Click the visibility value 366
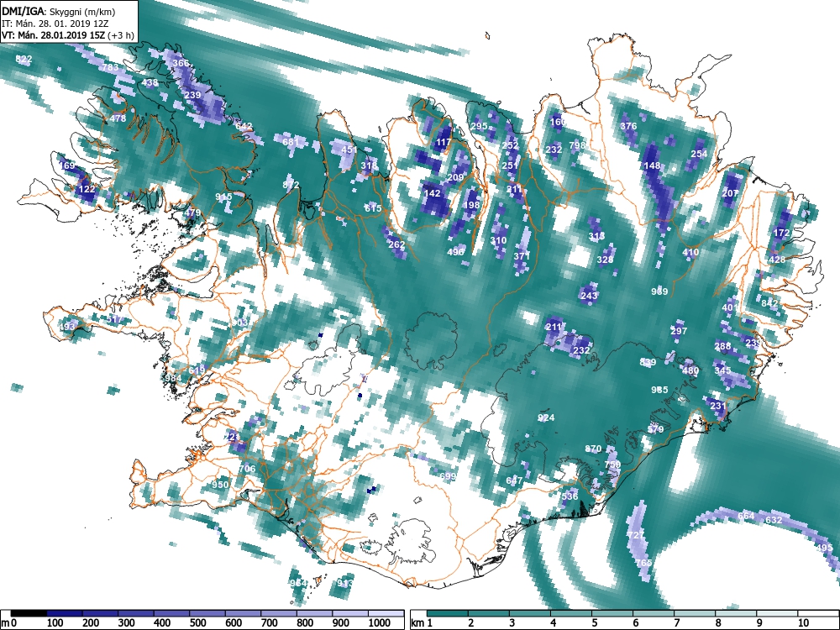The image size is (840, 630). point(181,63)
